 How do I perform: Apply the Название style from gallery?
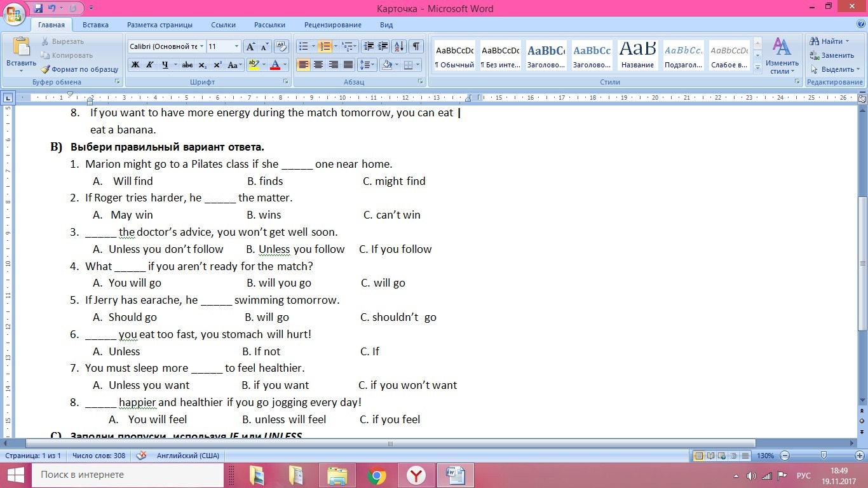[637, 55]
